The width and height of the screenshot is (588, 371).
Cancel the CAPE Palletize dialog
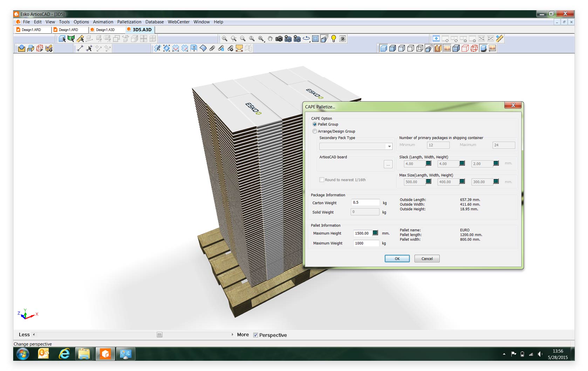click(x=427, y=259)
